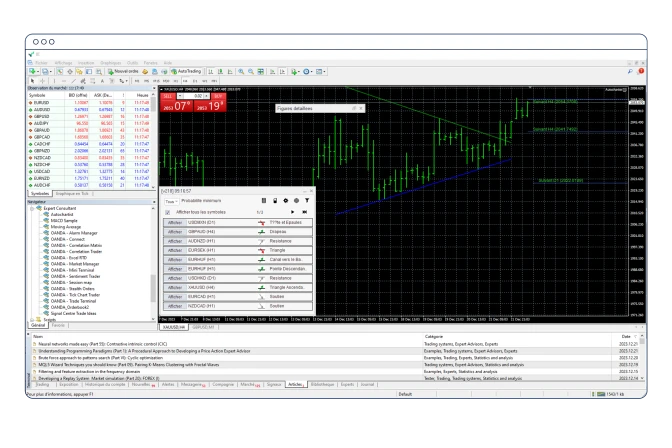Click Afficher for XAUUSD (H4) row
The height and width of the screenshot is (448, 672).
pyautogui.click(x=175, y=288)
